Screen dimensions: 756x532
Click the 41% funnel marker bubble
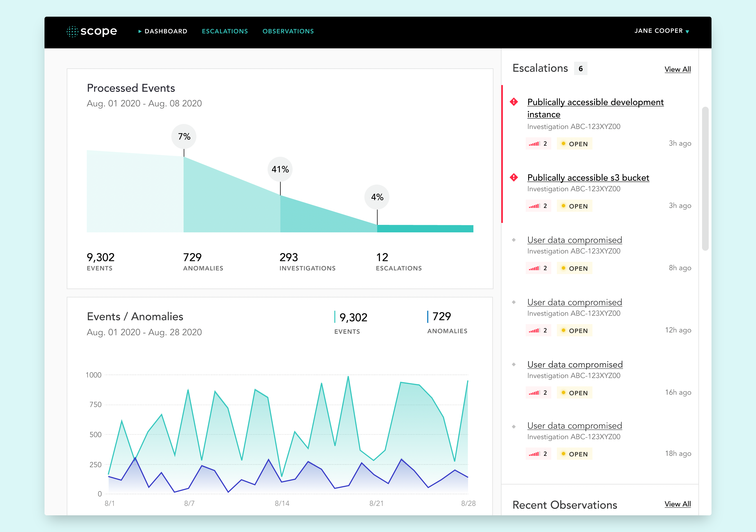point(280,169)
